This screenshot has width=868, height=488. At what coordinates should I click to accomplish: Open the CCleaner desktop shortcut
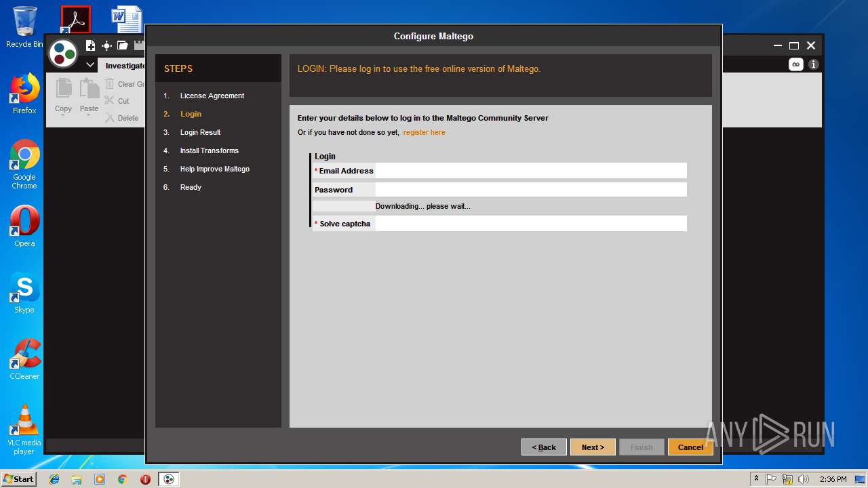tap(24, 359)
